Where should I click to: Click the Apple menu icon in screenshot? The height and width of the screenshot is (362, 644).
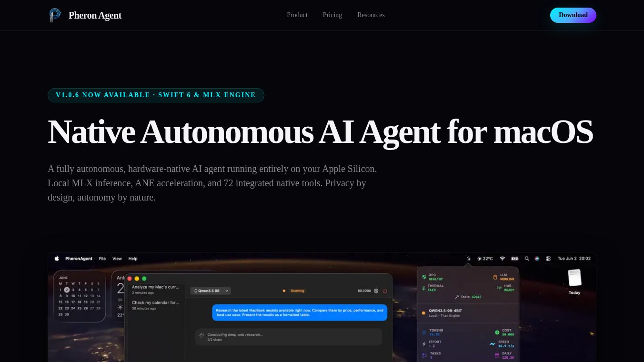pos(57,259)
